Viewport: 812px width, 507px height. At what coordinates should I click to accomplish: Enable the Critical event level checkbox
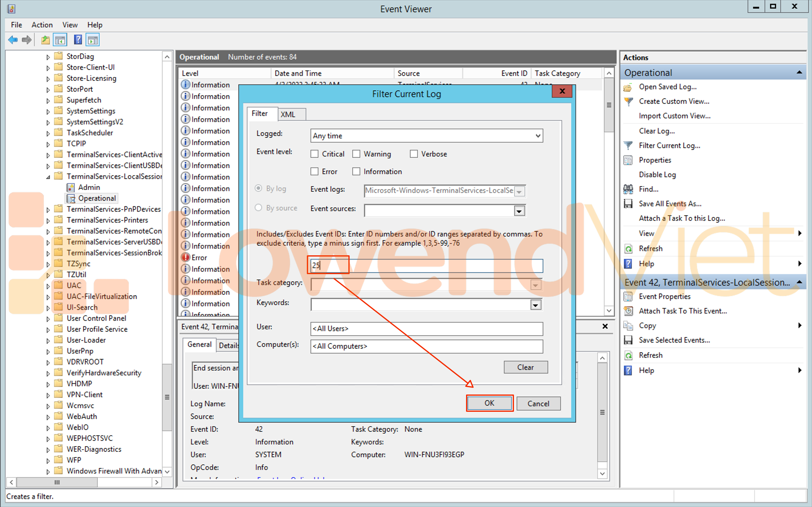(314, 154)
